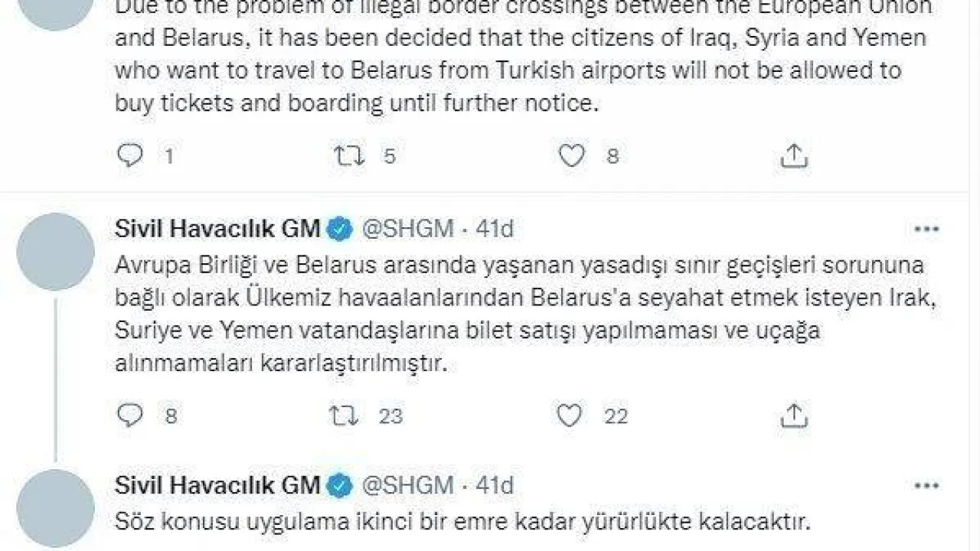The image size is (980, 551).
Task: Click the verified badge on the 'Avrupa Birliği' tweet
Action: (x=341, y=229)
